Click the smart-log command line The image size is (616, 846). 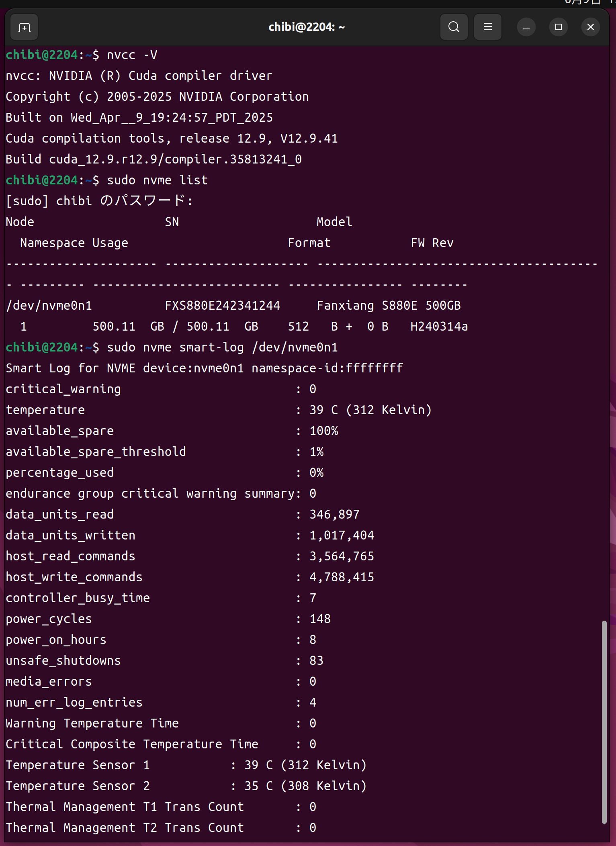click(222, 347)
